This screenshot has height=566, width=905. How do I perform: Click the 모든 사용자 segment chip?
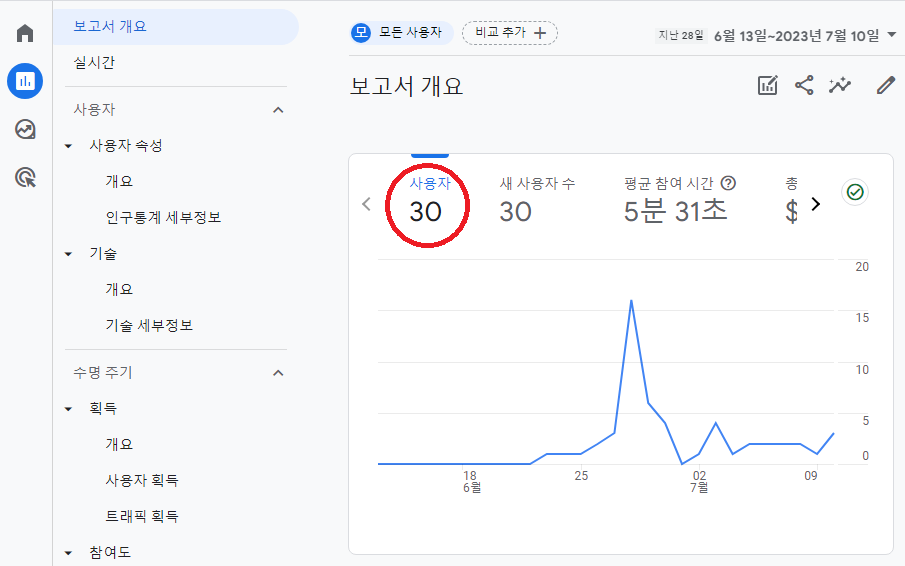click(x=402, y=33)
